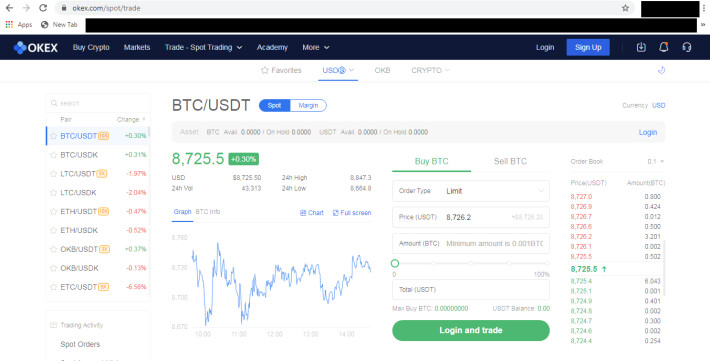Sort pairs by Change arrow
The width and height of the screenshot is (710, 361).
(x=144, y=119)
